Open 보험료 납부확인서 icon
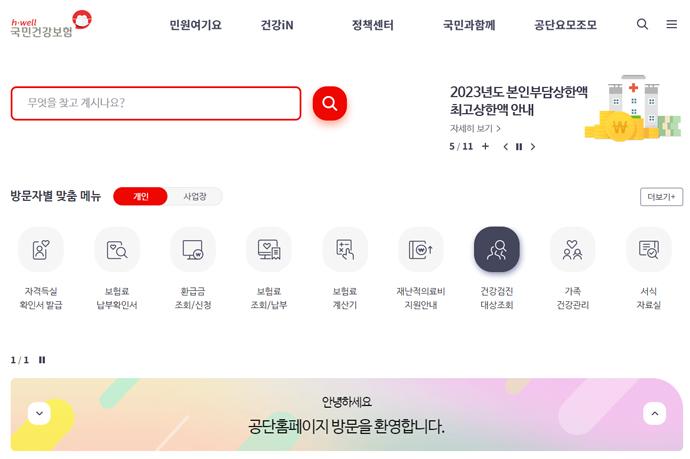 tap(117, 250)
